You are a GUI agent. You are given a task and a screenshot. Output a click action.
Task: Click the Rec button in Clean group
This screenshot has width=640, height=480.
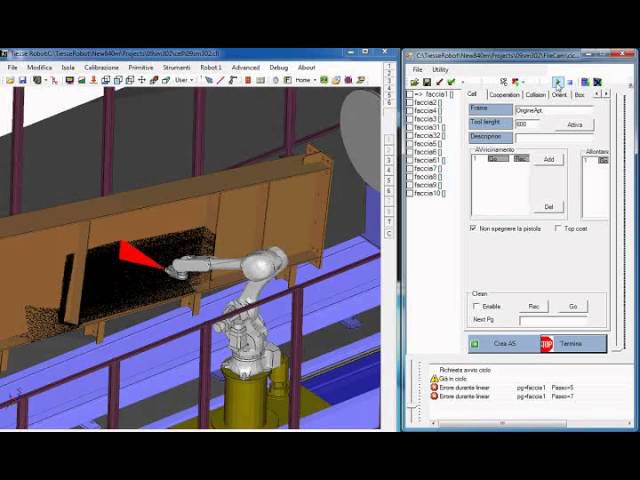(x=534, y=307)
